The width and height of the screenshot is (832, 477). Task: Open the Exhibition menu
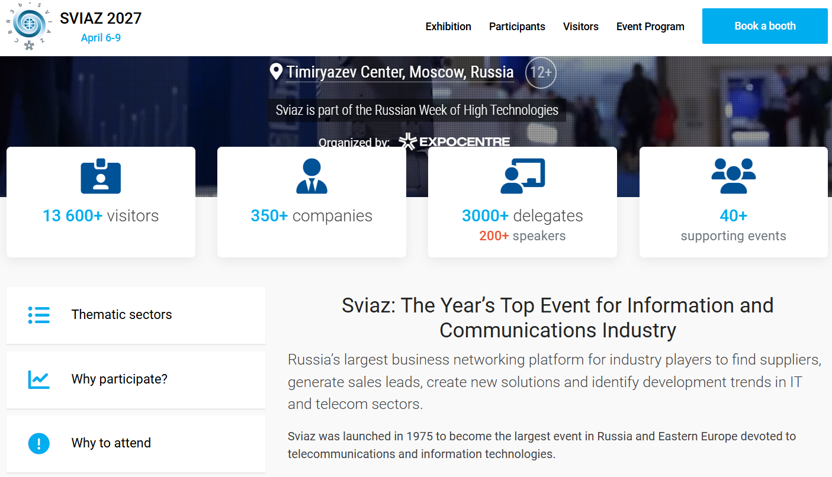click(448, 27)
